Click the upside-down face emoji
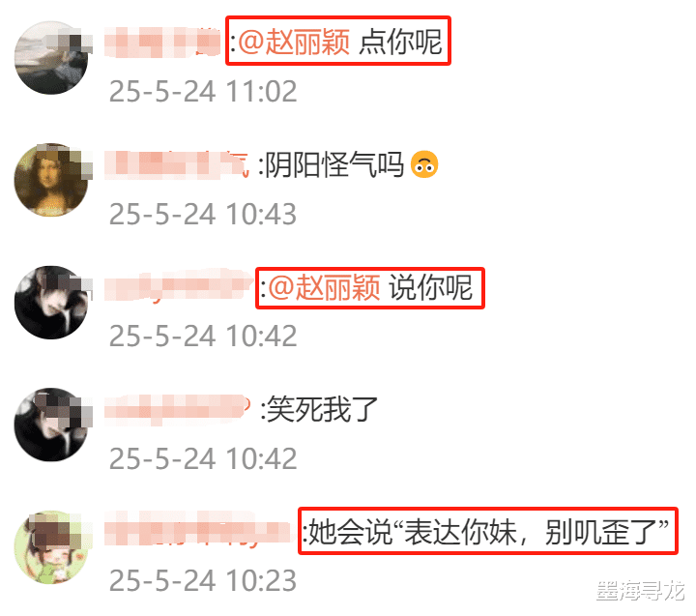The height and width of the screenshot is (616, 696). (424, 164)
